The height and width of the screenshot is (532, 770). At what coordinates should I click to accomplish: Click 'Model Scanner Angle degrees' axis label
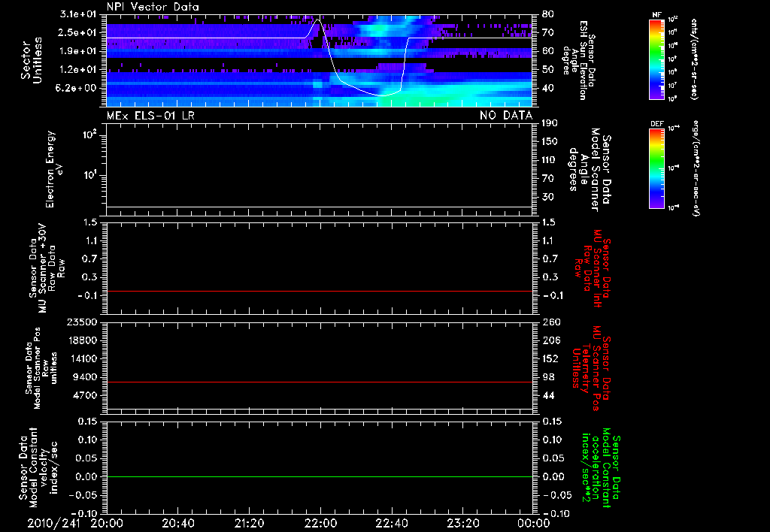click(x=590, y=170)
